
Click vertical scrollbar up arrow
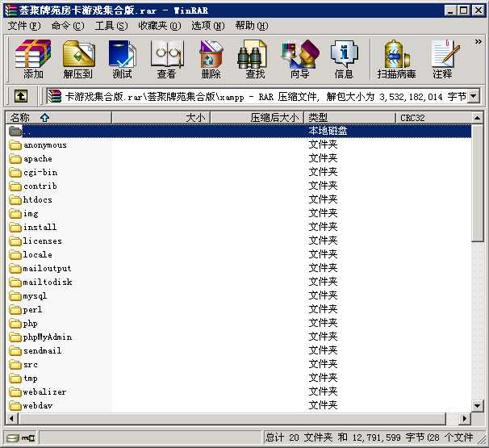[x=477, y=118]
